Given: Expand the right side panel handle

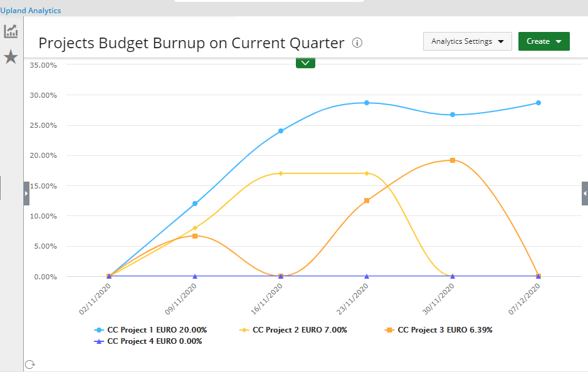Looking at the screenshot, I should 584,194.
